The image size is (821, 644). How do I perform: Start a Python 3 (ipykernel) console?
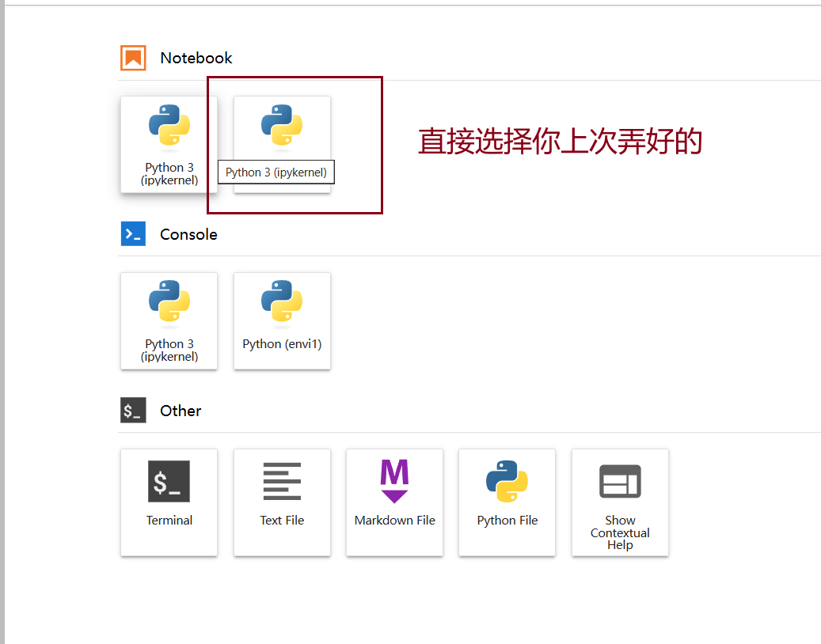click(169, 320)
